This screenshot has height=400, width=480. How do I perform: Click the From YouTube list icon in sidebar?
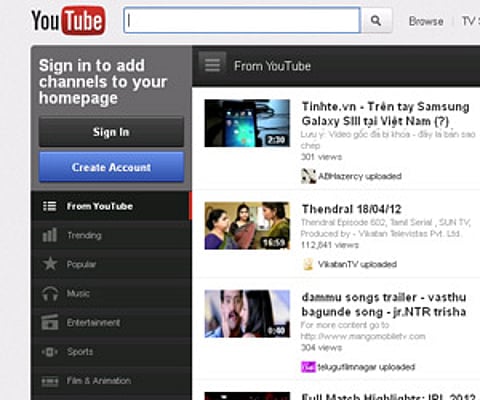(49, 206)
